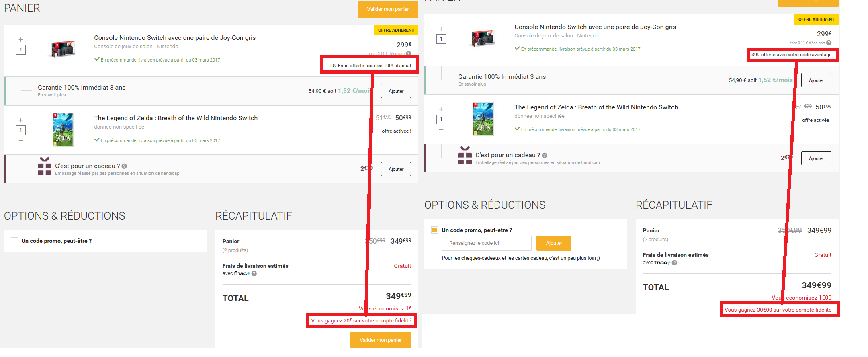The image size is (868, 357).
Task: Click Zelda quantity box showing 1, left cart
Action: point(21,130)
